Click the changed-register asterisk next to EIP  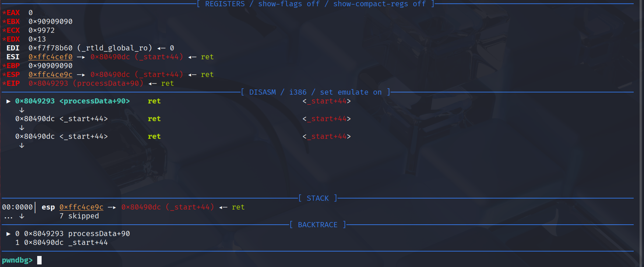tap(4, 84)
